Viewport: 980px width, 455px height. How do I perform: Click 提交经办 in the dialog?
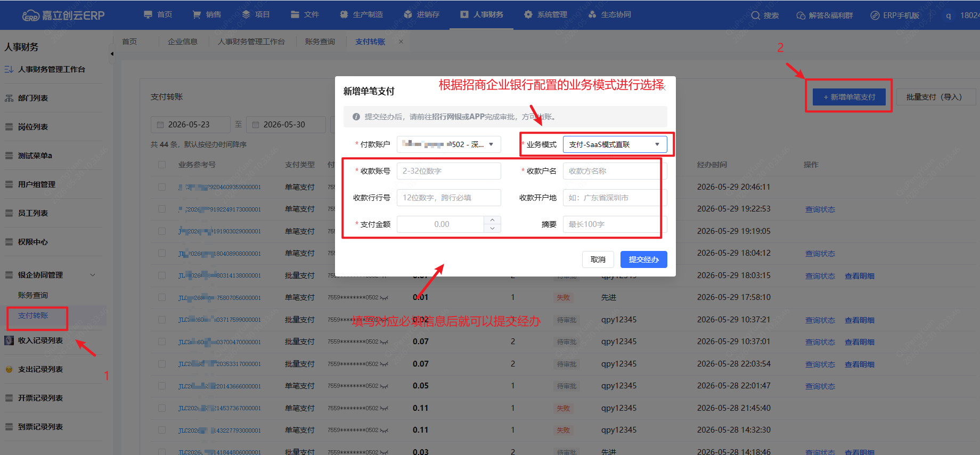[x=643, y=259]
